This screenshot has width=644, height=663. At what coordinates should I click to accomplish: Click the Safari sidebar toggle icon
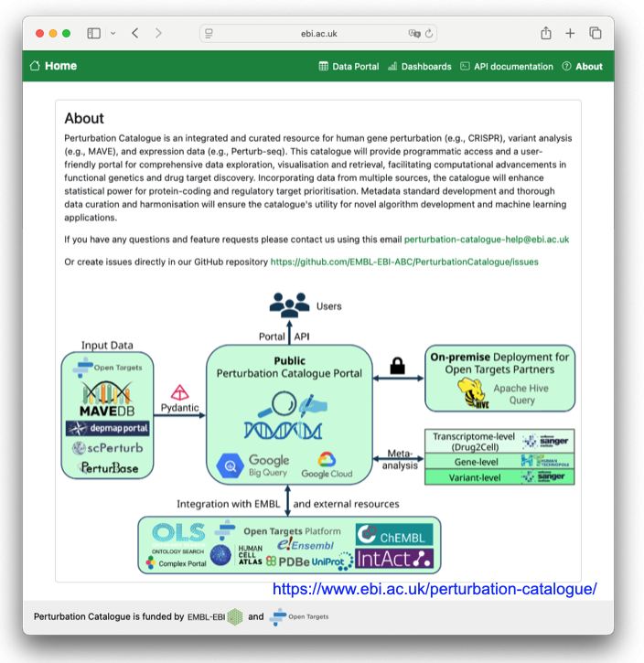pyautogui.click(x=93, y=34)
